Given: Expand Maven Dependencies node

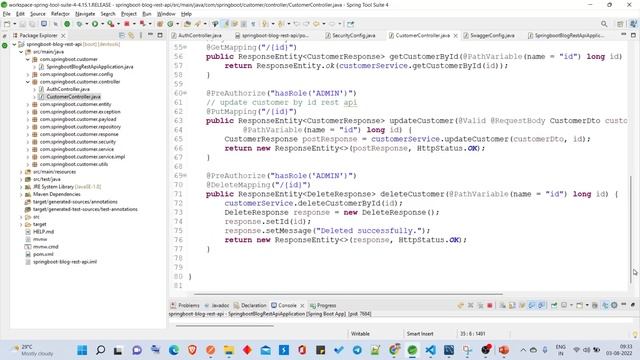Looking at the screenshot, I should click(21, 194).
